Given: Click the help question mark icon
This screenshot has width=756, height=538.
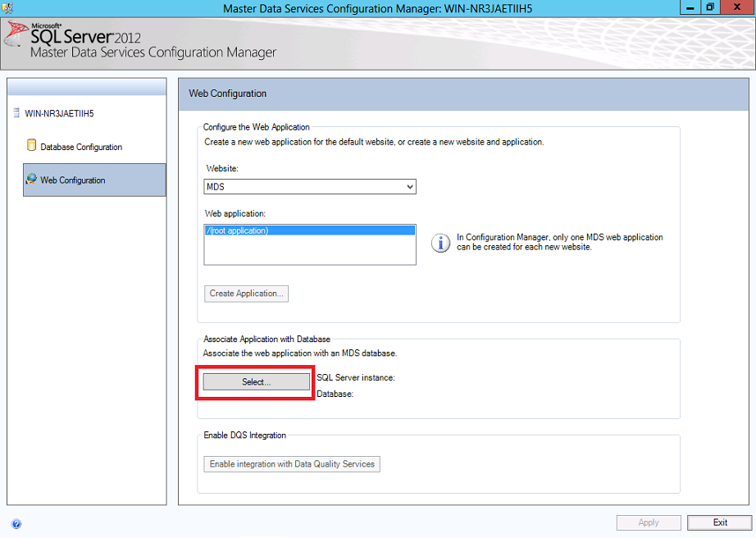Looking at the screenshot, I should coord(16,524).
